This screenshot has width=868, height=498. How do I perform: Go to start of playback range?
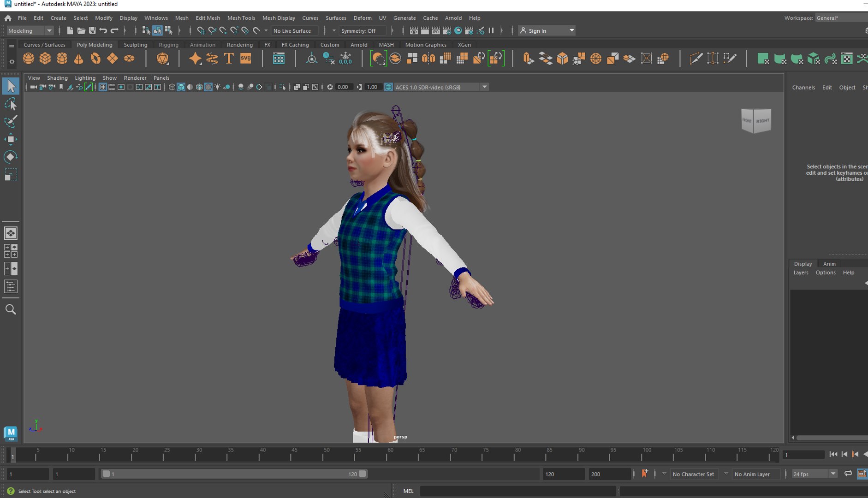coord(833,454)
